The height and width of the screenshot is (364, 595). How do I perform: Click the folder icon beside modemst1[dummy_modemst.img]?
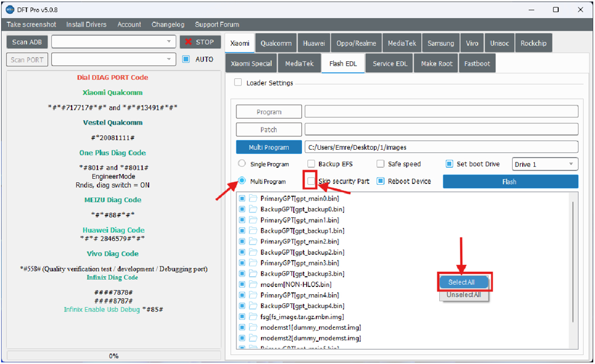253,327
